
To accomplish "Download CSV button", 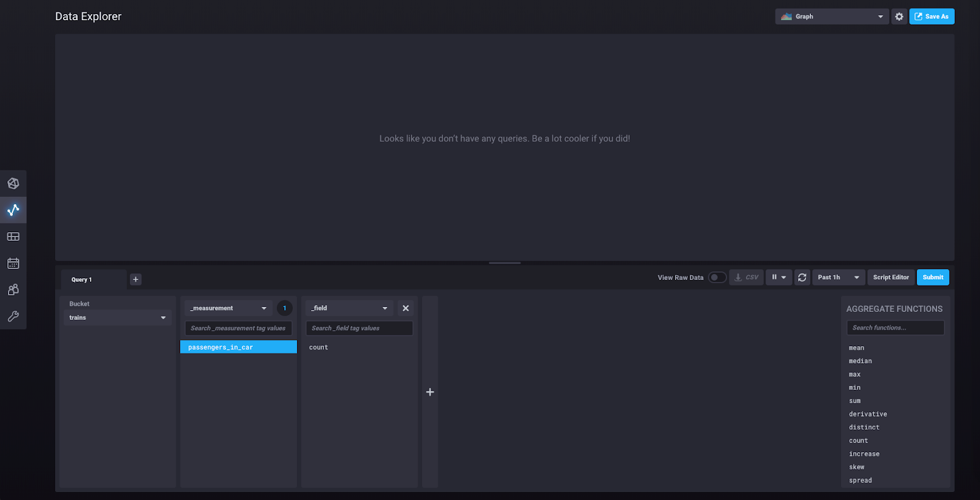I will pos(746,278).
